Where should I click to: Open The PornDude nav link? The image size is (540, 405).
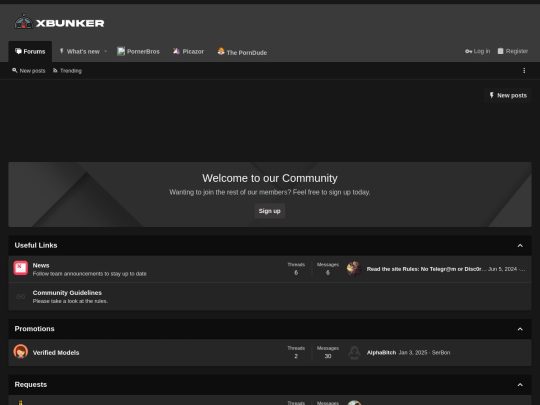tap(242, 52)
